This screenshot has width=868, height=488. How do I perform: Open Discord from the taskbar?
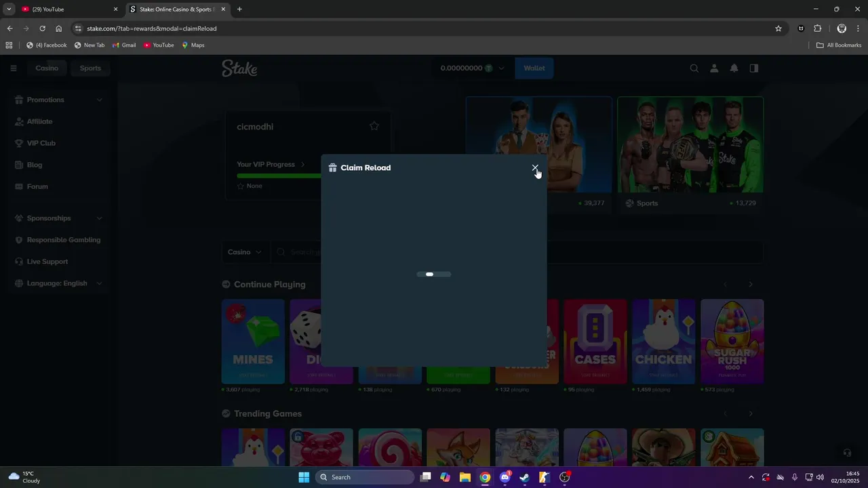pyautogui.click(x=505, y=477)
